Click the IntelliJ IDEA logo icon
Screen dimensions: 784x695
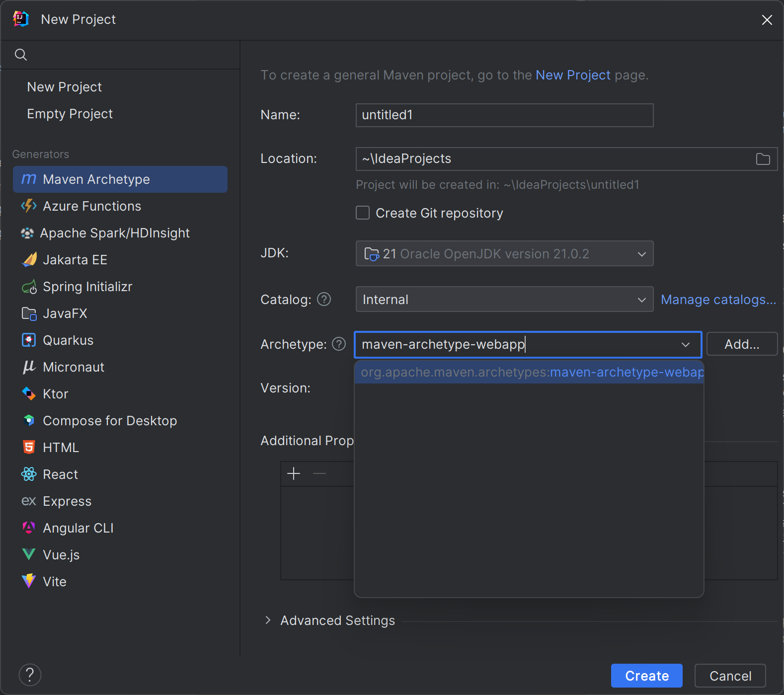pos(20,19)
